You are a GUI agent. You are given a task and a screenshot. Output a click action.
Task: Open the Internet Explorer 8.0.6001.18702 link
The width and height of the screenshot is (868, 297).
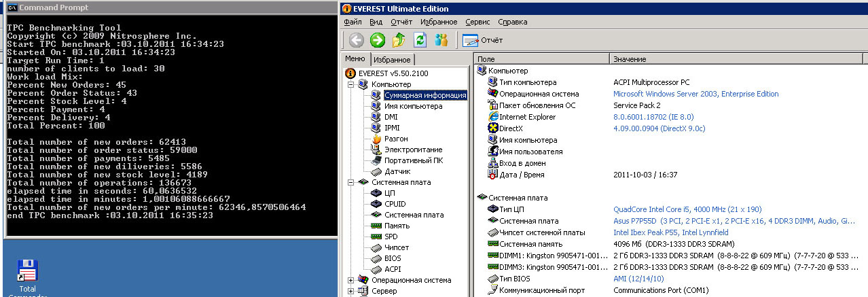click(652, 117)
